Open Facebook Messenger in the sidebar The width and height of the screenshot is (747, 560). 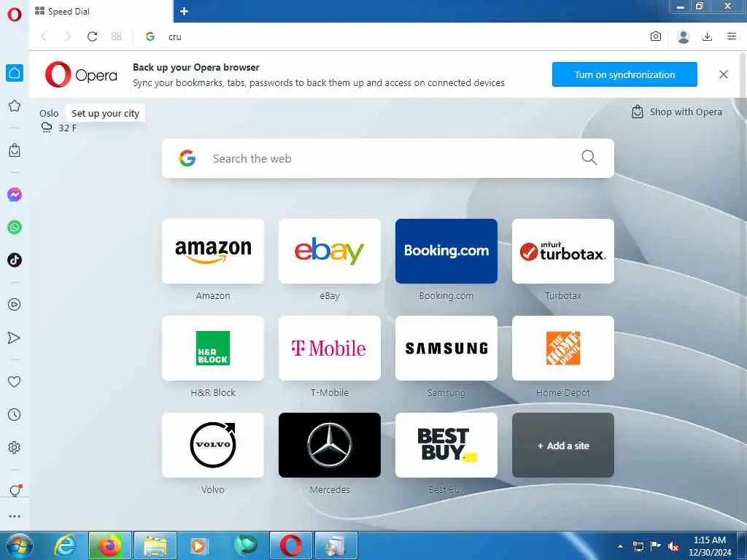(x=15, y=195)
